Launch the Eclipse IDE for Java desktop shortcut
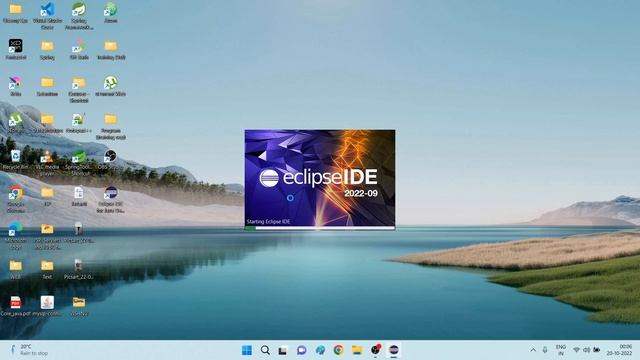This screenshot has width=640, height=360. pyautogui.click(x=110, y=199)
